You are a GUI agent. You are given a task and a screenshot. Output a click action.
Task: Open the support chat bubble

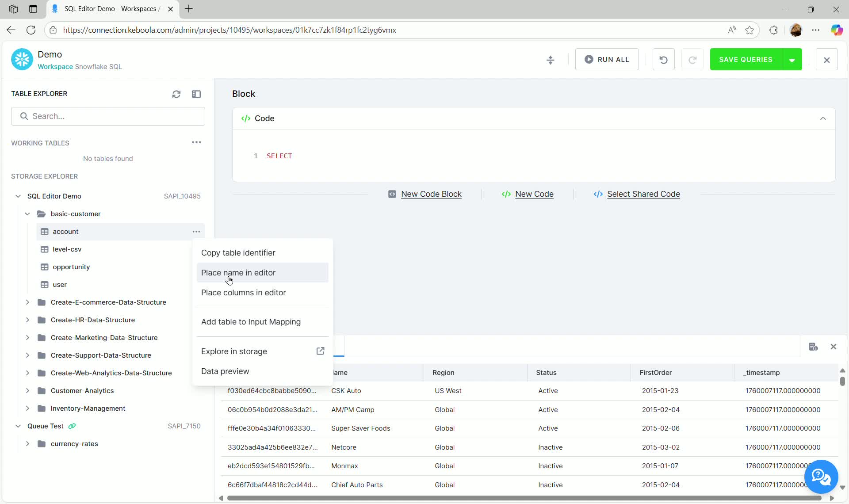coord(821,477)
